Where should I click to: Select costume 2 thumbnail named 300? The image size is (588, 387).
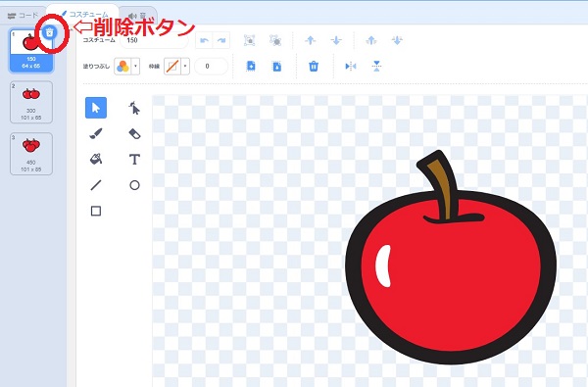[31, 102]
